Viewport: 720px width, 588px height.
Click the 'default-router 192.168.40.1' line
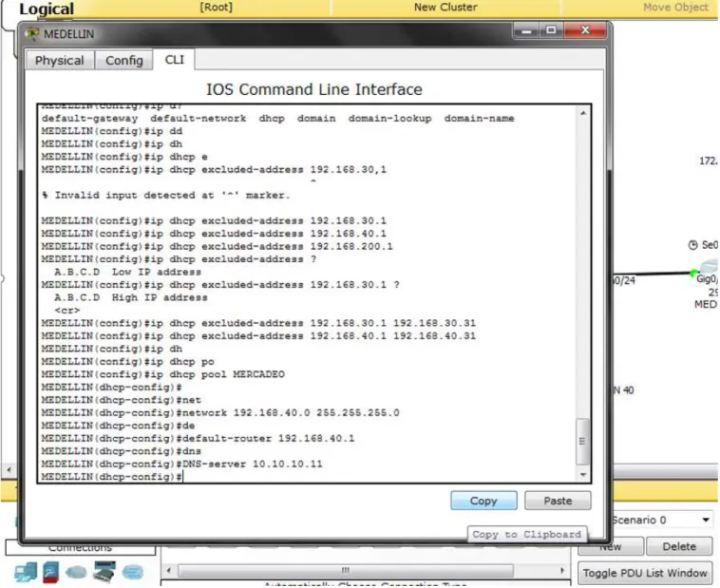click(x=198, y=438)
